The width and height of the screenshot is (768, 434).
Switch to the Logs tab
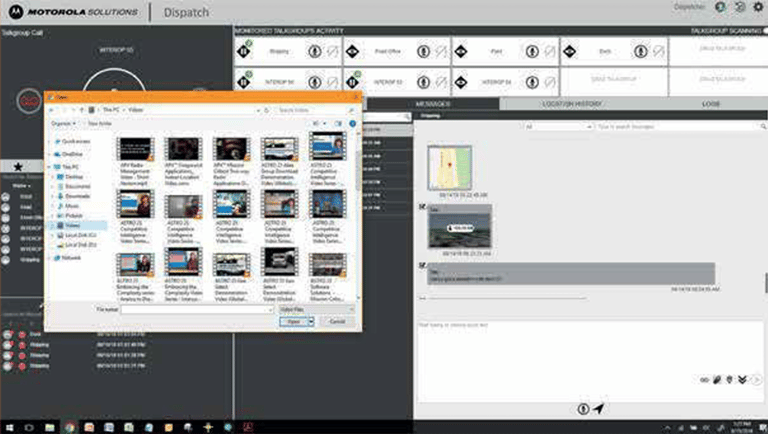(711, 104)
